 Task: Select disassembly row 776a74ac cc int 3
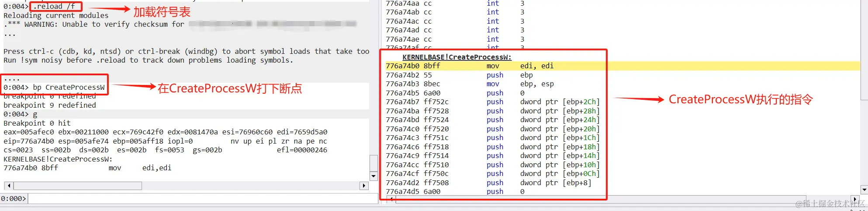[x=455, y=21]
